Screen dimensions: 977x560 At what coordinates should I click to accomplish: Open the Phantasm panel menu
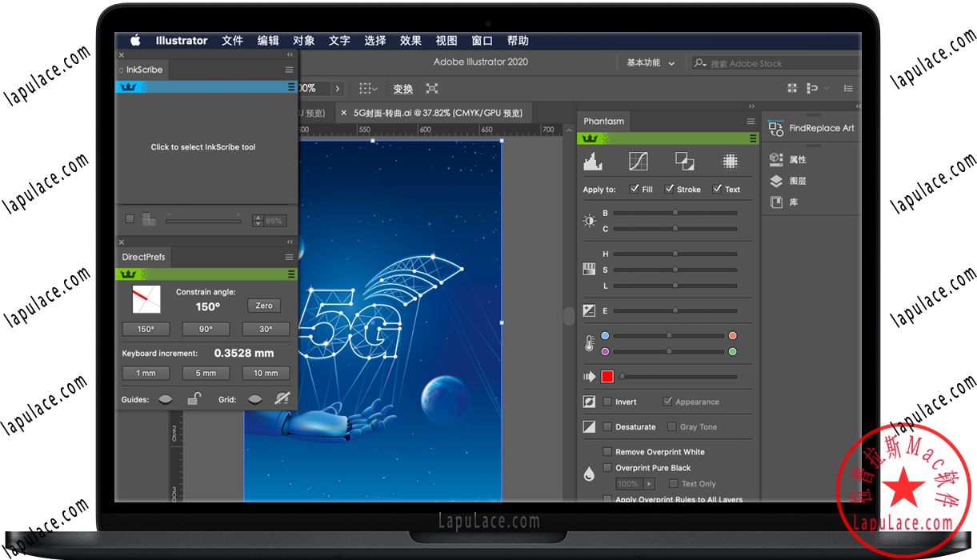coord(751,121)
